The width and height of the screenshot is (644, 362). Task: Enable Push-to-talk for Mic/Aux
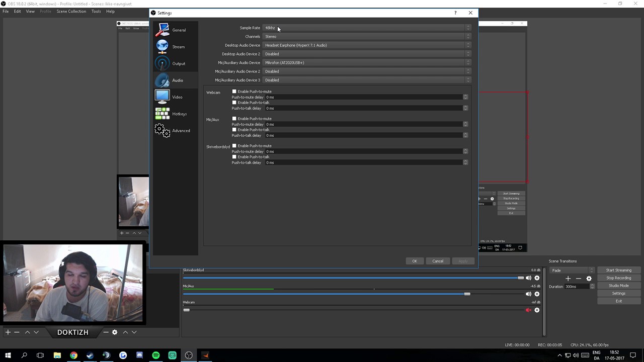[x=234, y=130]
